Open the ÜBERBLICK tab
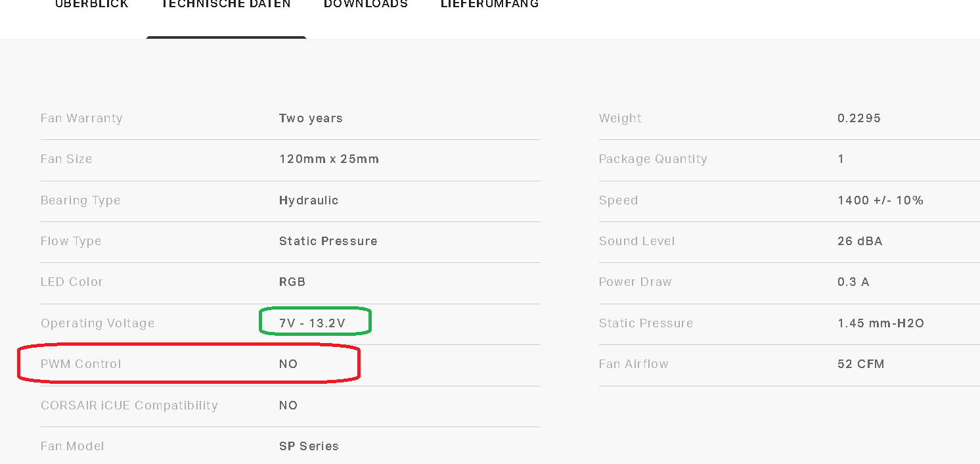The width and height of the screenshot is (980, 464). (x=91, y=4)
